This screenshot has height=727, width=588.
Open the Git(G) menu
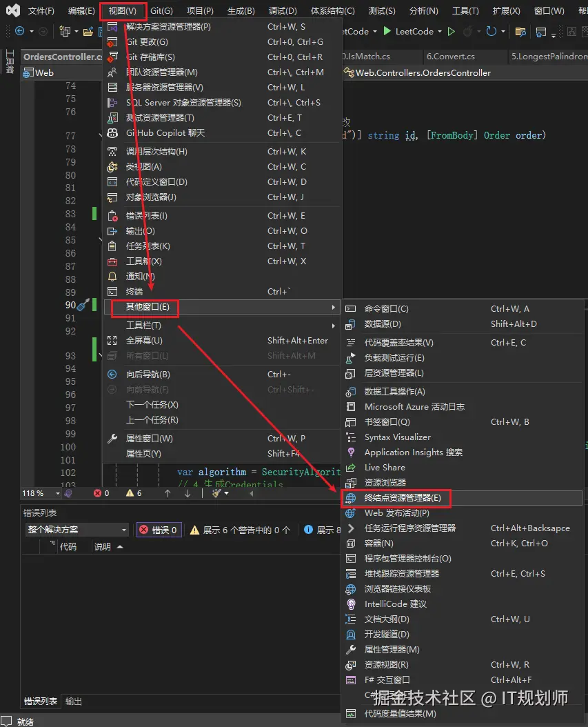[161, 10]
